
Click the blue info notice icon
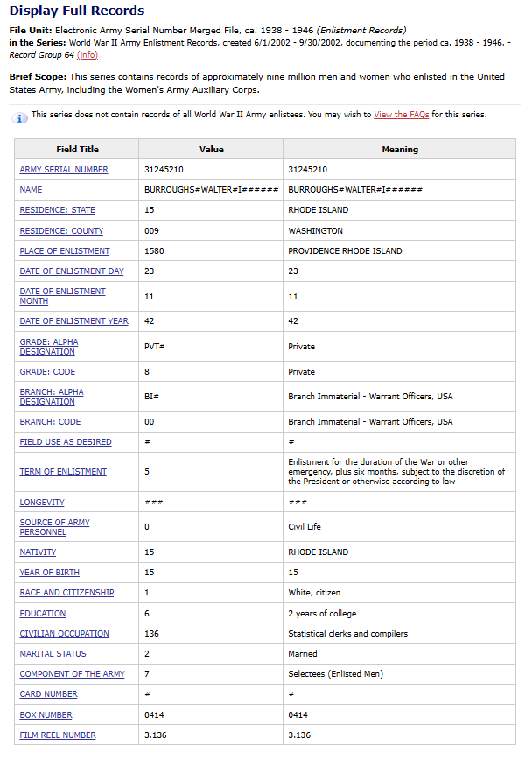(x=21, y=117)
